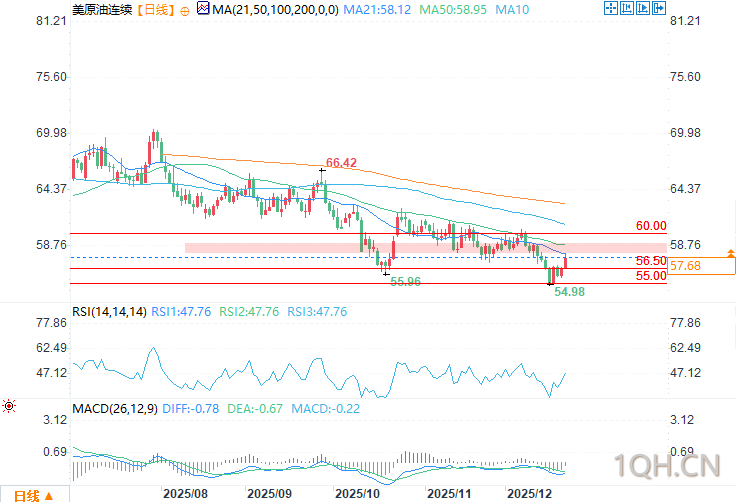Click the 美原油连续 instrument title
This screenshot has width=737, height=502.
[x=102, y=9]
